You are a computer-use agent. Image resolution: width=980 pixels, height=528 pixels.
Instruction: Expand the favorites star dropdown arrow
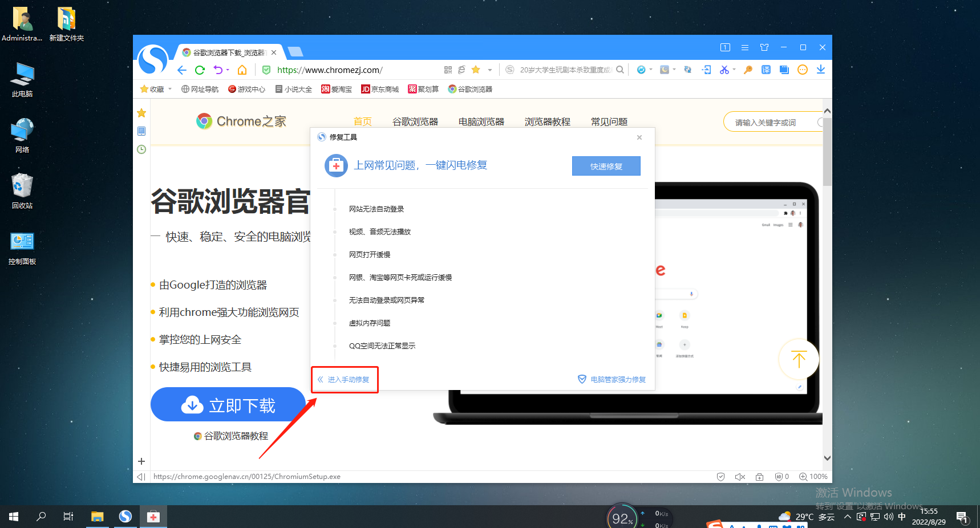(489, 70)
